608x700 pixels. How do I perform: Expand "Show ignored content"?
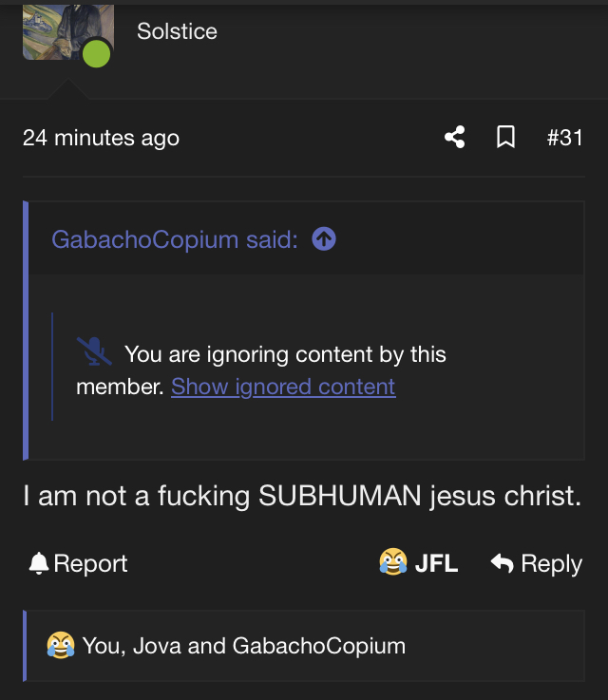(283, 387)
